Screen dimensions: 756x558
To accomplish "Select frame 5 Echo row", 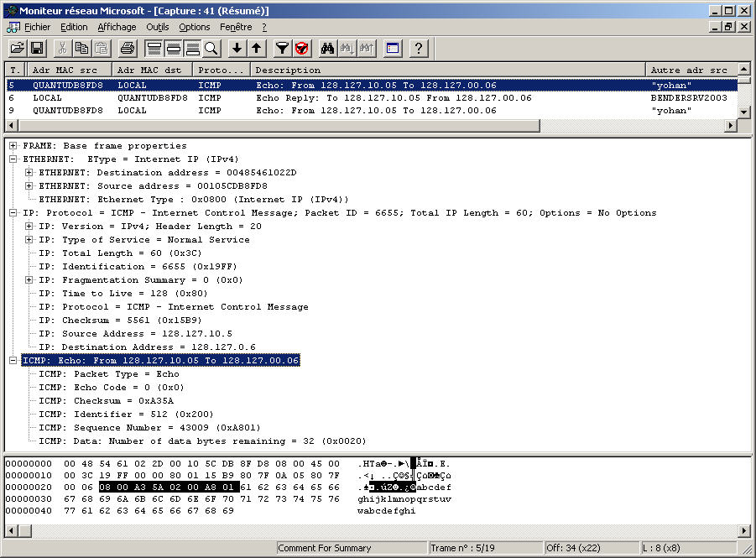I will (371, 86).
